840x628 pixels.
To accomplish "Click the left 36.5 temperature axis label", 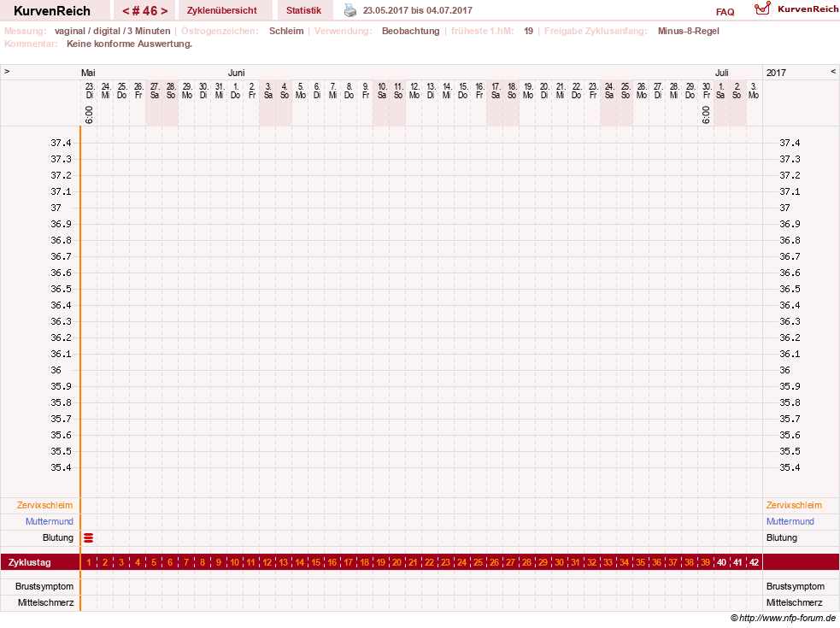I will [61, 289].
